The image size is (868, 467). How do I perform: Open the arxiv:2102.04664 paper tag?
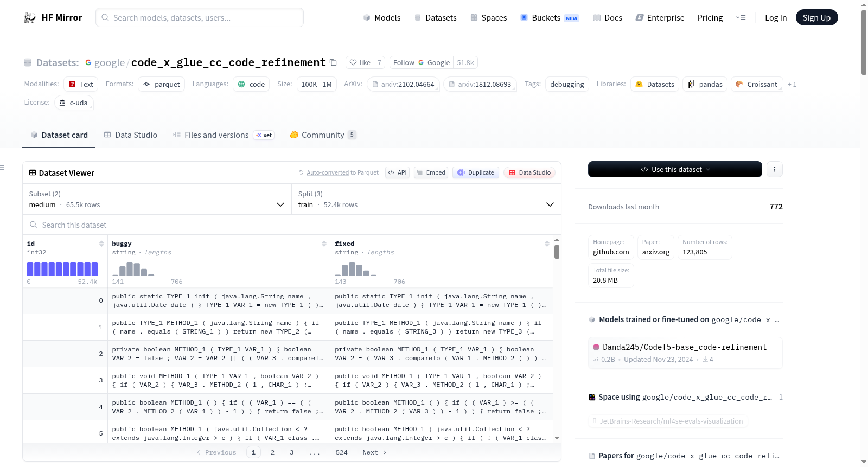pos(403,84)
